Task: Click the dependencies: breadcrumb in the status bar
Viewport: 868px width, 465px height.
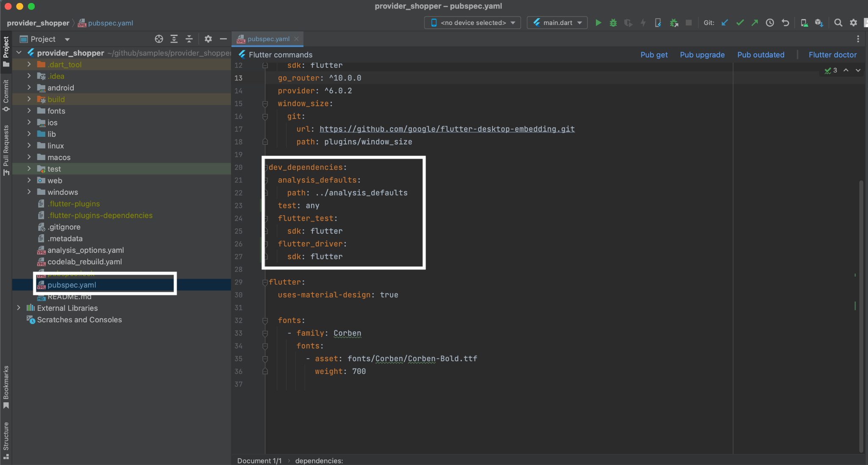Action: pos(319,461)
